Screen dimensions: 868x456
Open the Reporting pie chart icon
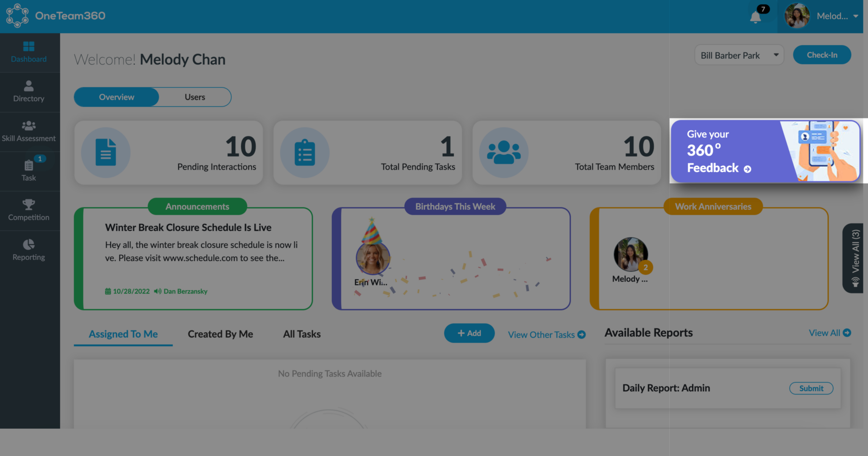coord(29,244)
